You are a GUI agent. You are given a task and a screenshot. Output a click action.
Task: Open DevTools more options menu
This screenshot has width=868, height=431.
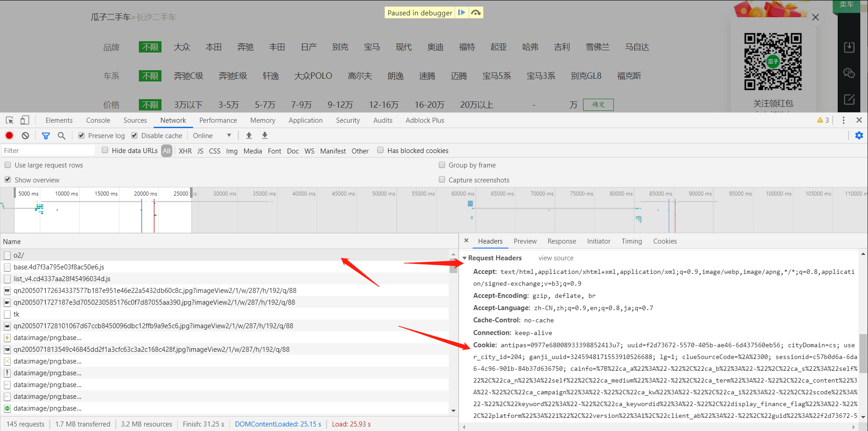tap(844, 120)
